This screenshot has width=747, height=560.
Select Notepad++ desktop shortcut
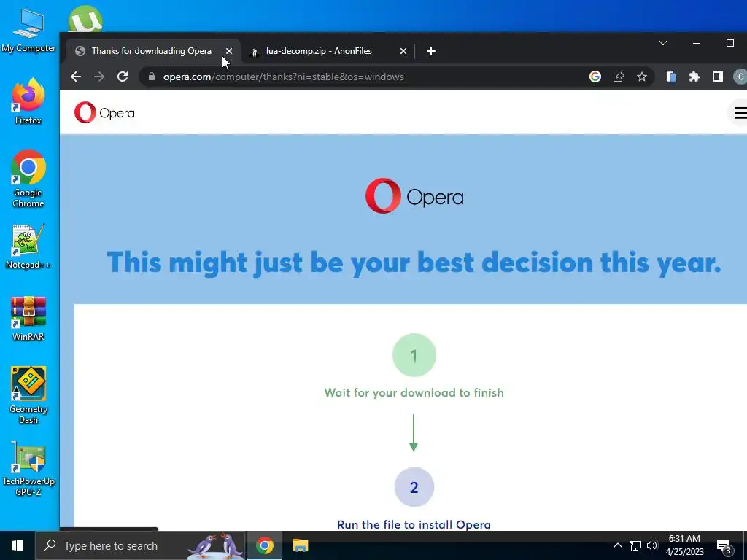tap(28, 246)
